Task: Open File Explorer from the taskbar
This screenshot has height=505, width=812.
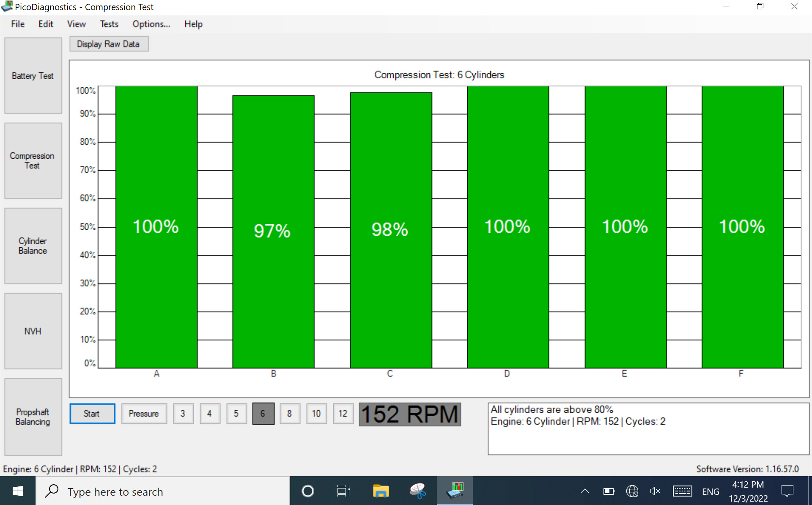Action: click(381, 491)
